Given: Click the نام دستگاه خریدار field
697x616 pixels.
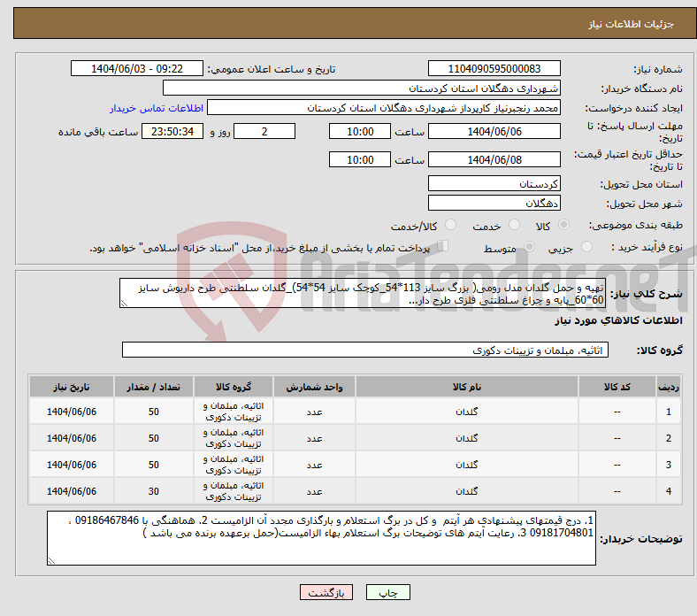Looking at the screenshot, I should [x=362, y=89].
